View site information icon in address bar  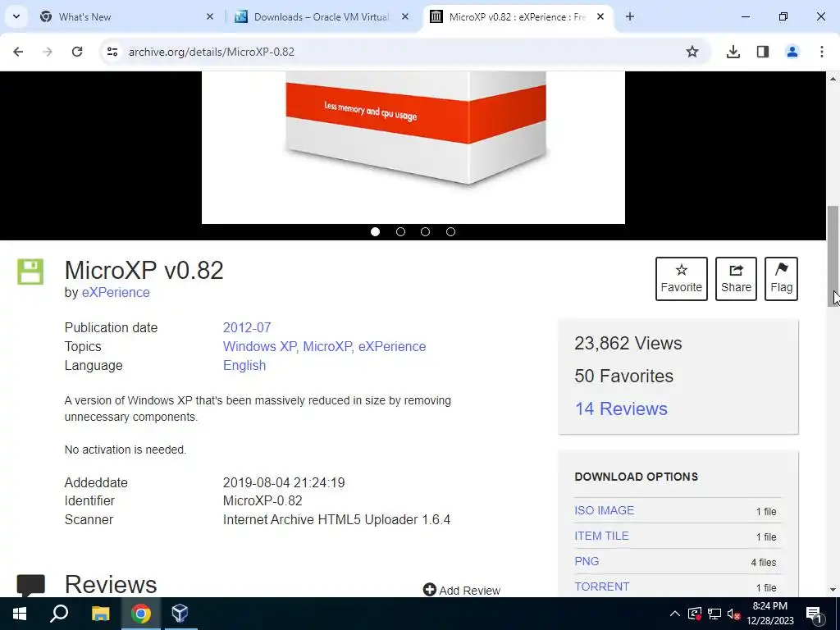click(112, 52)
